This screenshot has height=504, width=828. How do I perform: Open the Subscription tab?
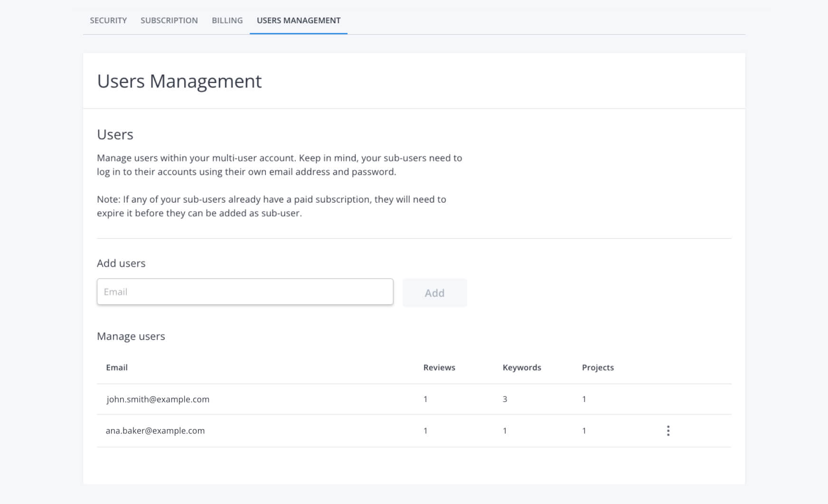(169, 20)
